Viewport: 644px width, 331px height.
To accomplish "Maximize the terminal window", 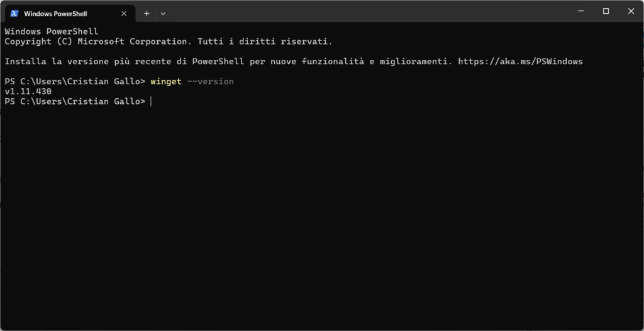I will (606, 11).
